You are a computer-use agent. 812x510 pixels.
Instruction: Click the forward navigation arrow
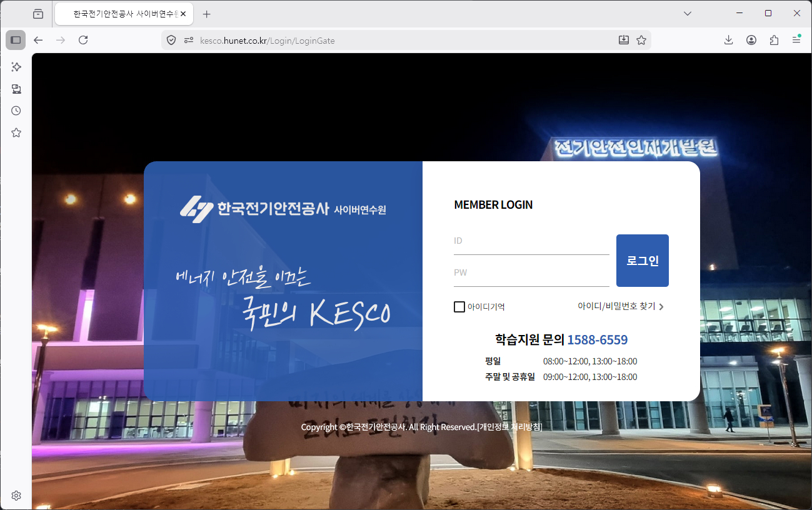[61, 40]
